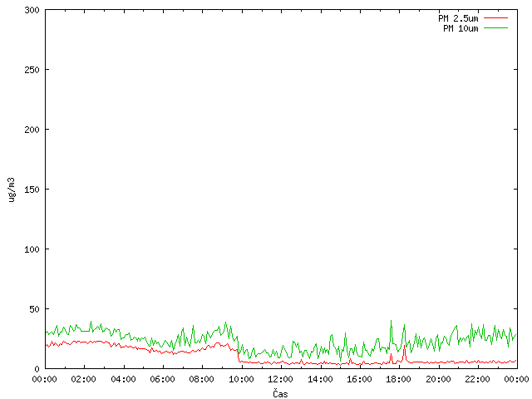This screenshot has width=532, height=399.
Task: Click the 02:00 time axis label
Action: tap(83, 379)
